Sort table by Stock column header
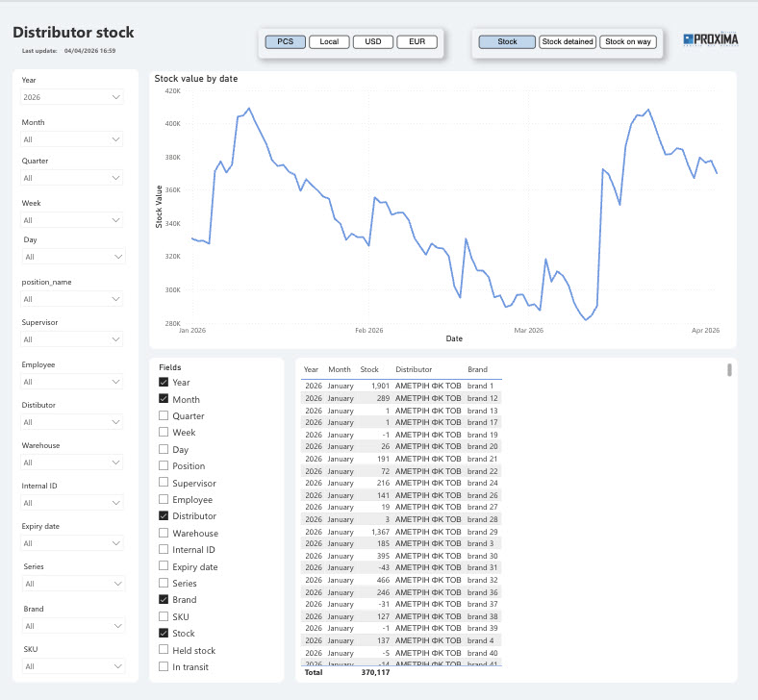Viewport: 758px width, 700px height. coord(369,369)
